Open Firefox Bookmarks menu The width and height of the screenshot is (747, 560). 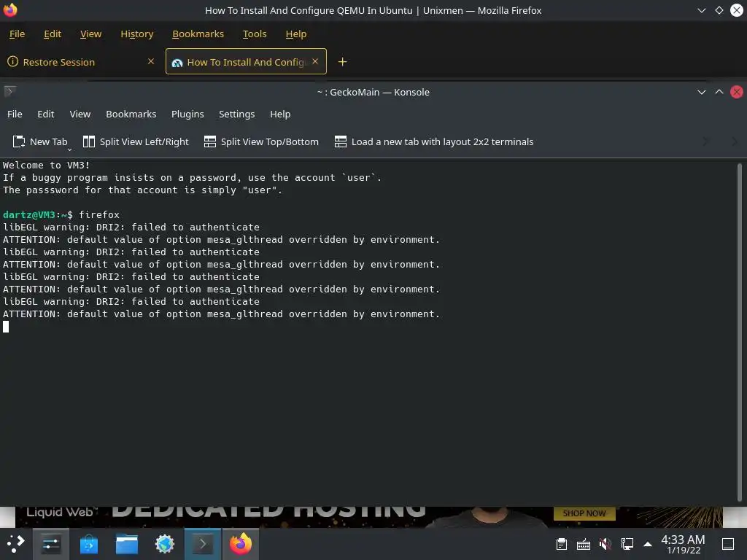coord(198,34)
